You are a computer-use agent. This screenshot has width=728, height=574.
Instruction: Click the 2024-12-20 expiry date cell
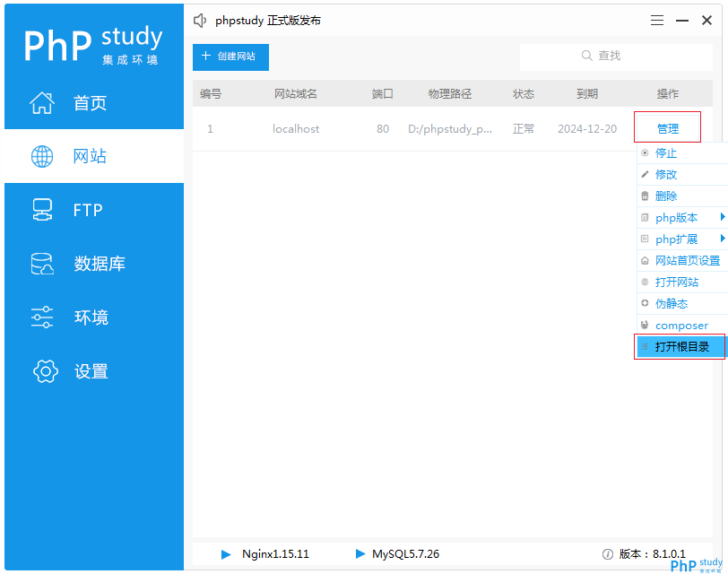(x=587, y=128)
